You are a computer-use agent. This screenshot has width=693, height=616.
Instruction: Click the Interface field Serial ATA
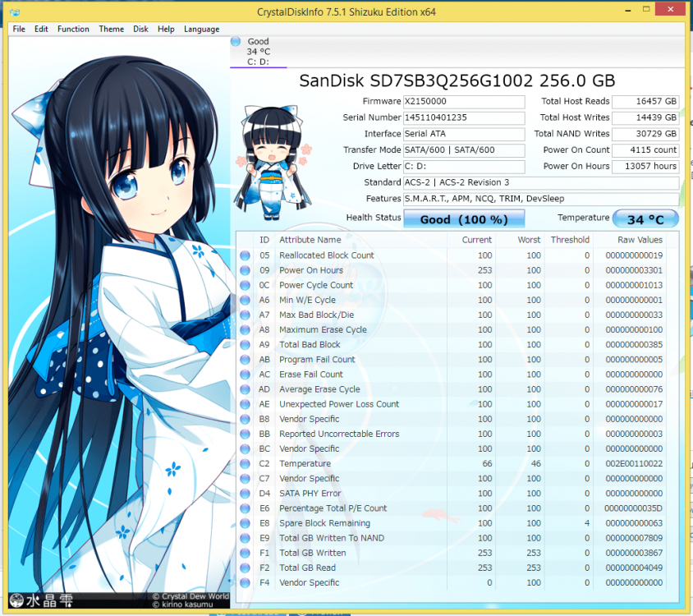(x=464, y=134)
